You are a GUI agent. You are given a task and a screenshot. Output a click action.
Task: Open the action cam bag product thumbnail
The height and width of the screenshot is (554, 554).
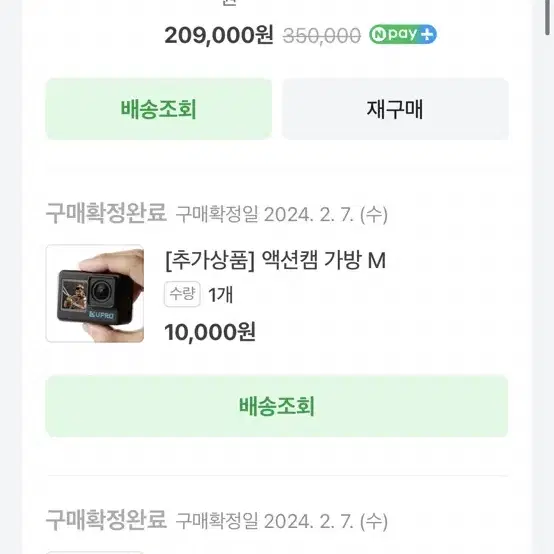(95, 293)
